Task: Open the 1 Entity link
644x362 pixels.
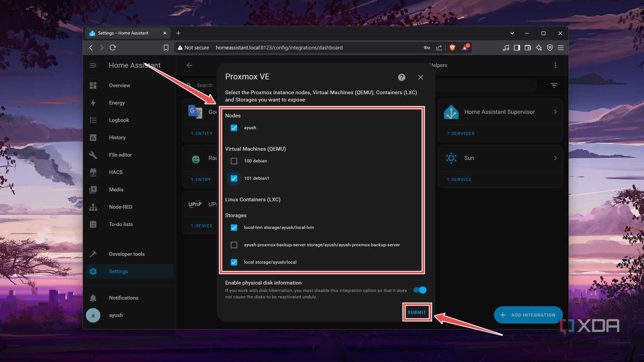Action: click(x=202, y=133)
